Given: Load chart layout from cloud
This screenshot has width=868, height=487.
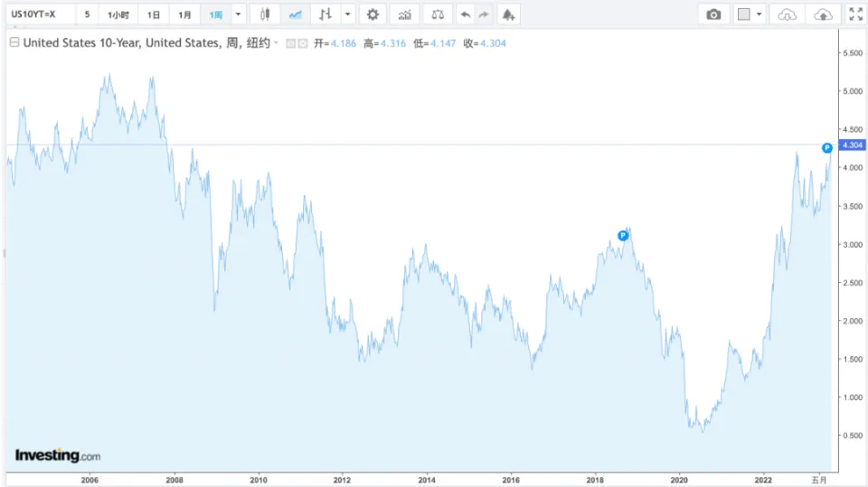Looking at the screenshot, I should click(x=788, y=14).
